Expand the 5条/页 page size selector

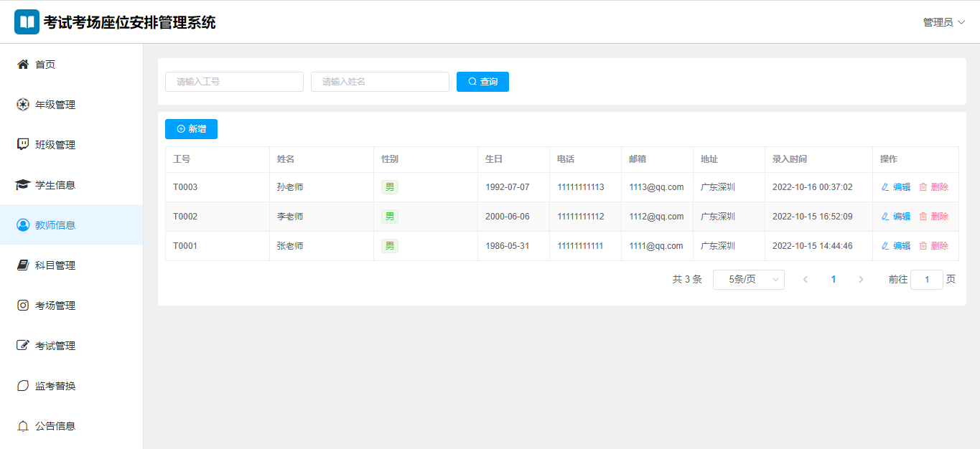tap(748, 280)
